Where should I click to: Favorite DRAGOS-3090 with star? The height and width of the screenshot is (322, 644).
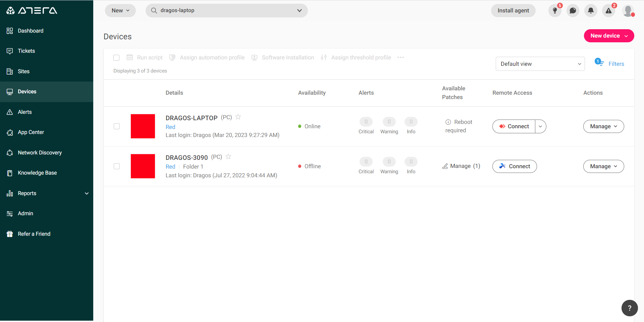coord(228,156)
